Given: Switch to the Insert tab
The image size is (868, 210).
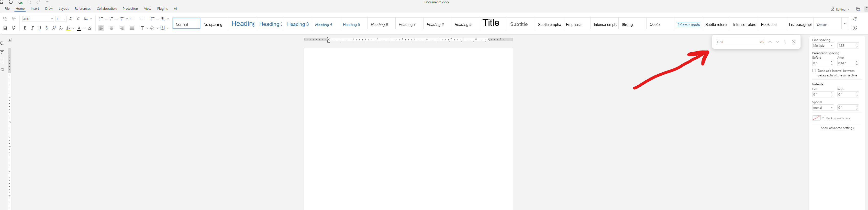Looking at the screenshot, I should click(x=35, y=9).
